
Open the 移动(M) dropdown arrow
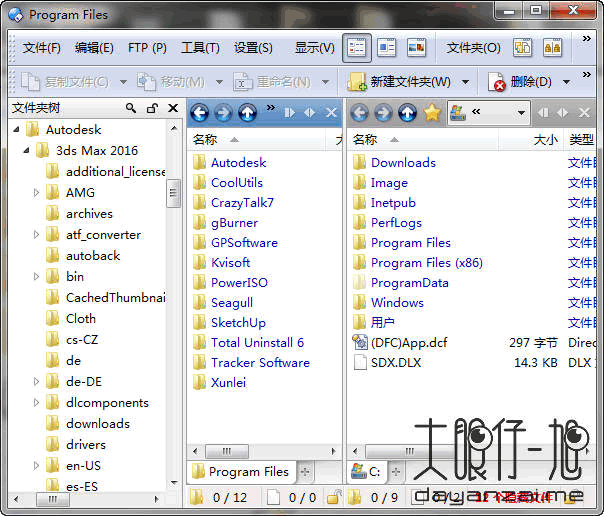point(219,82)
